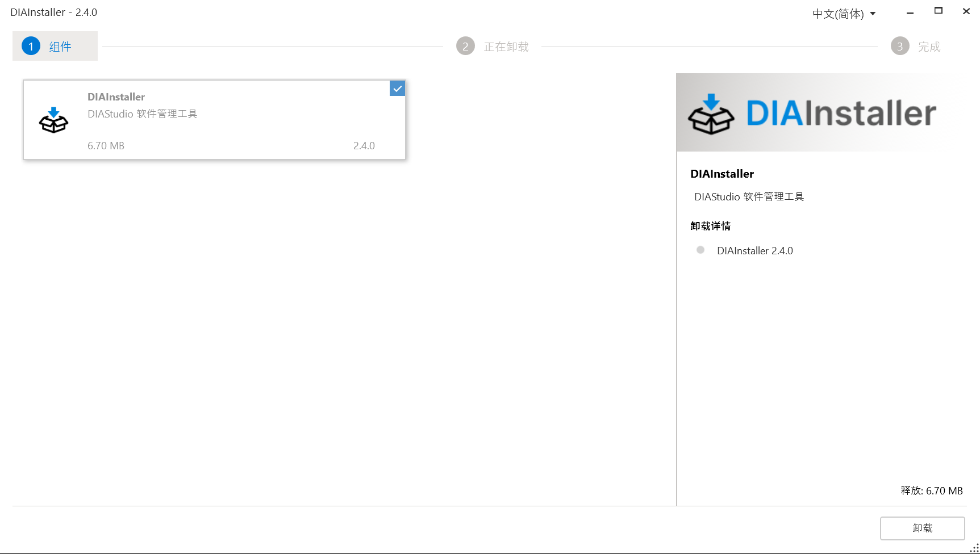Image resolution: width=980 pixels, height=554 pixels.
Task: Click gray status dot beside DIAInstaller 2.4.0
Action: click(x=700, y=250)
